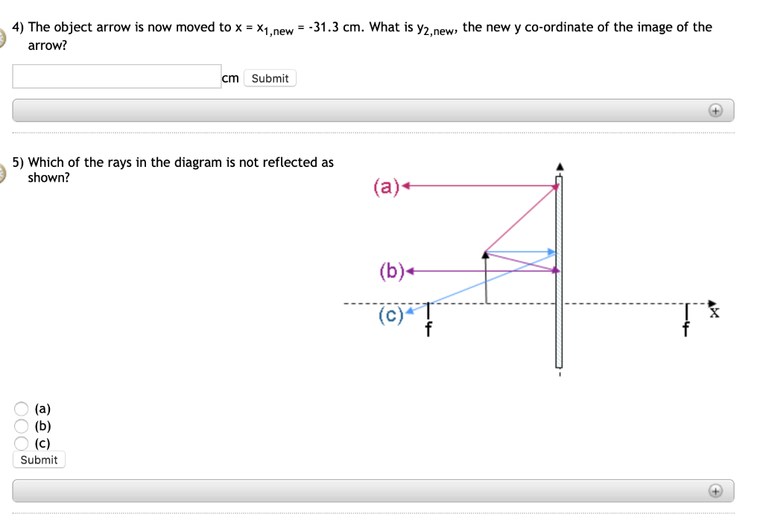Image resolution: width=763 pixels, height=532 pixels.
Task: Click the plus icon below question 5
Action: point(715,490)
